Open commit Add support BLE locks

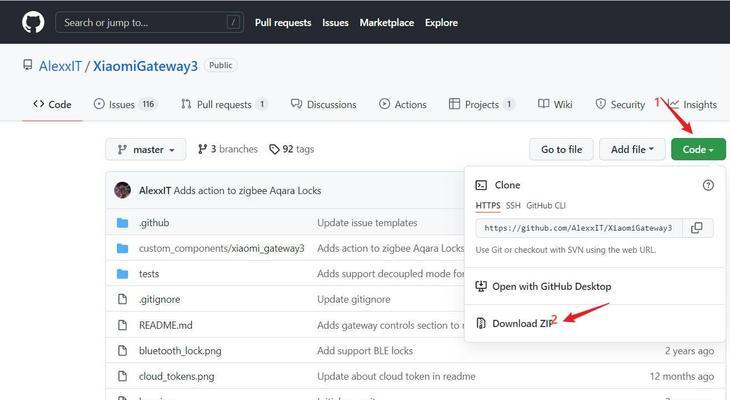coord(365,351)
